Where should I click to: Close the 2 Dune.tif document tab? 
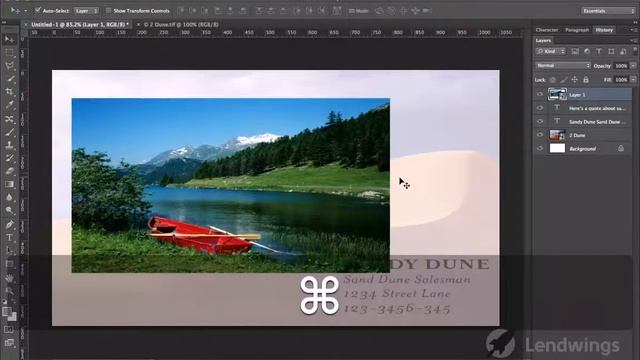pyautogui.click(x=138, y=24)
